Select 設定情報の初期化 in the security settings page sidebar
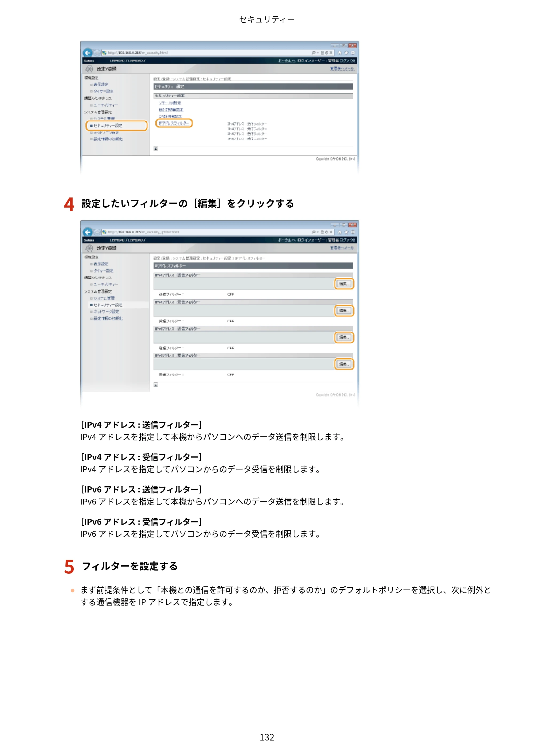The width and height of the screenshot is (534, 756). [x=108, y=139]
